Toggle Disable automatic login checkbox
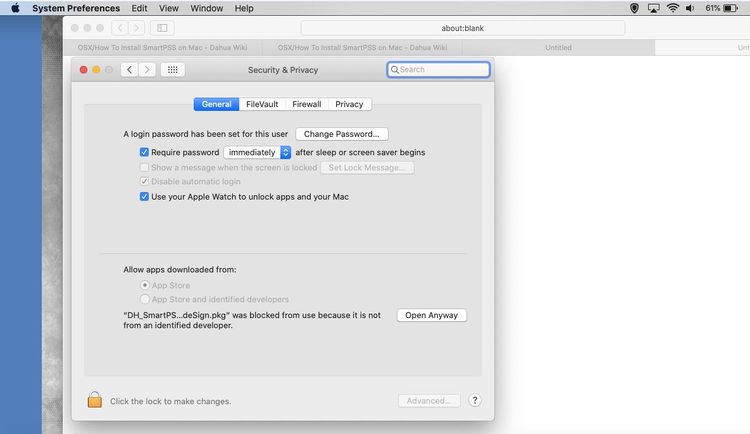Screen dimensions: 750x434 coord(144,181)
